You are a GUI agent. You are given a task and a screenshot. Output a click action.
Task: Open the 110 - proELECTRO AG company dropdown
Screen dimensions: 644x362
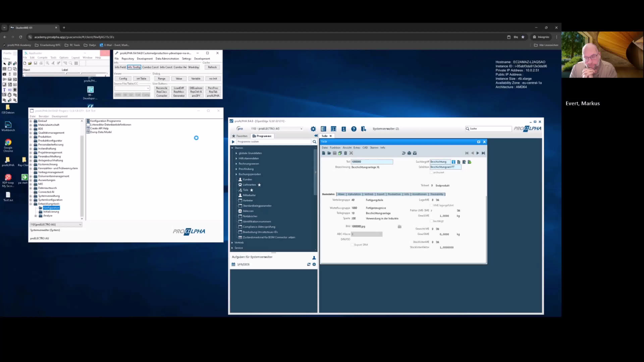click(277, 129)
